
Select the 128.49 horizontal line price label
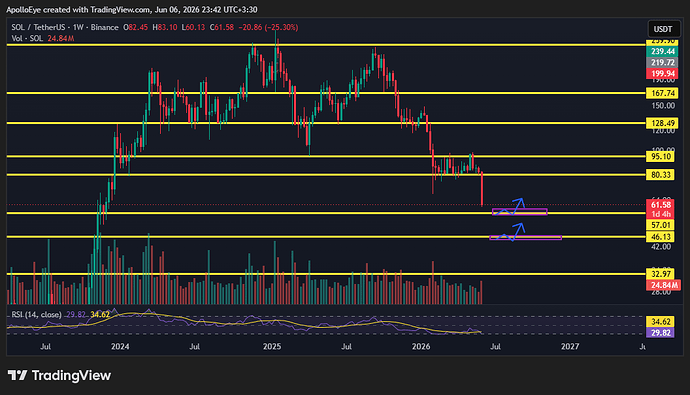(x=663, y=123)
